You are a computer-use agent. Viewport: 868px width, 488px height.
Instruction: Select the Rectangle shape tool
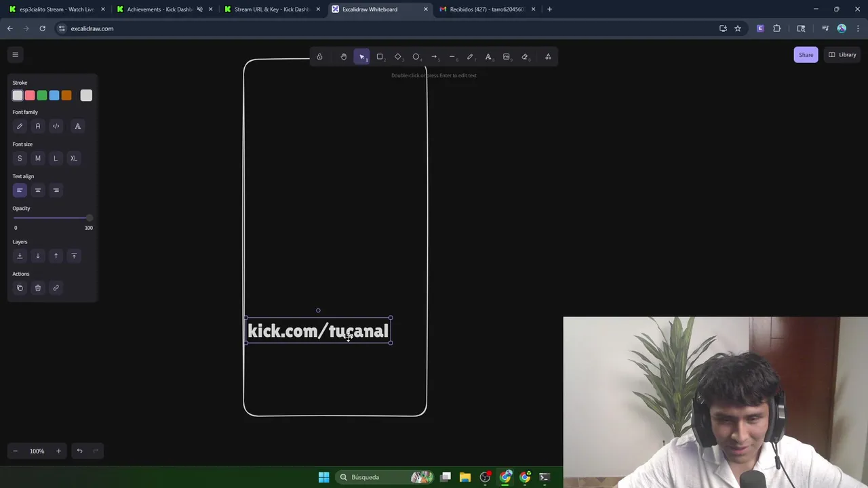[x=380, y=57]
